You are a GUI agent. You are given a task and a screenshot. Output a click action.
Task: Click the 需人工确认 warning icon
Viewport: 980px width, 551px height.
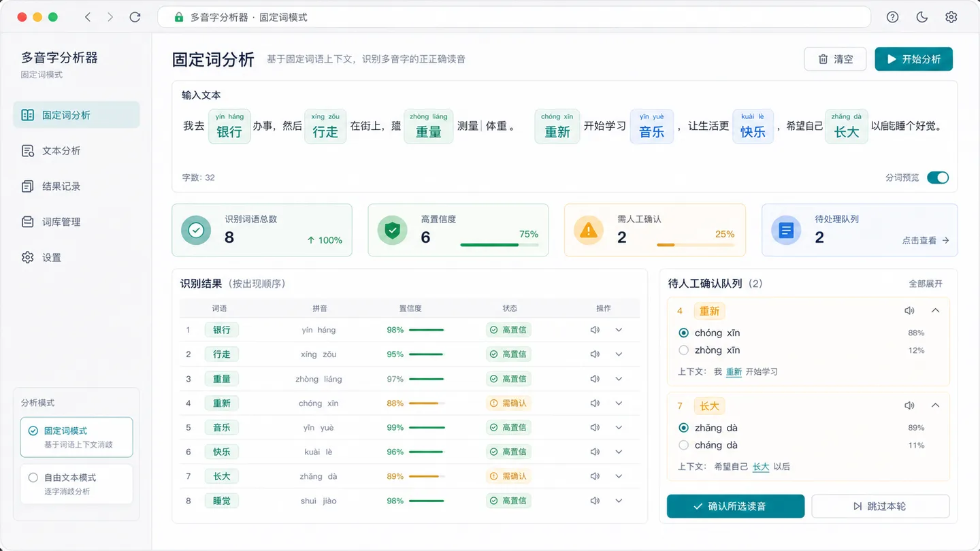(x=588, y=231)
